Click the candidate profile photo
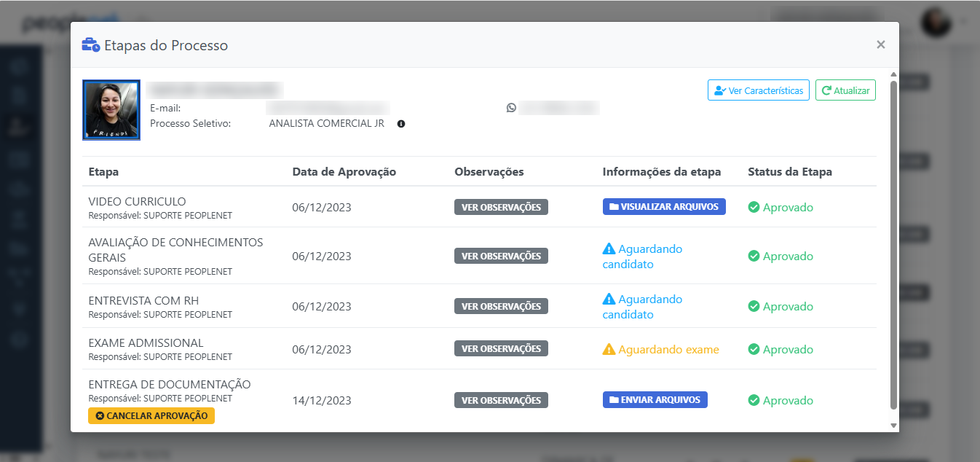980x462 pixels. (111, 110)
